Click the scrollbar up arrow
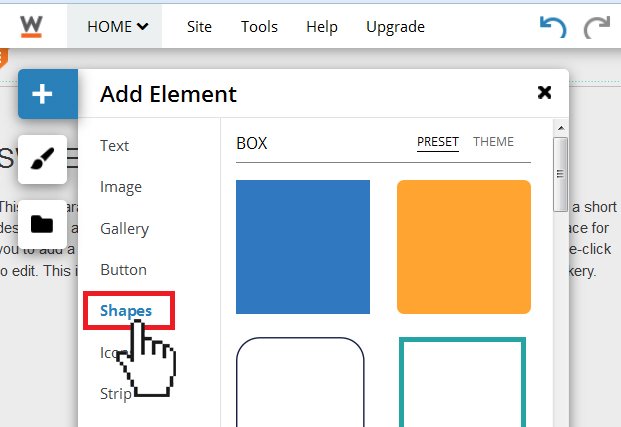This screenshot has height=427, width=621. pos(561,128)
